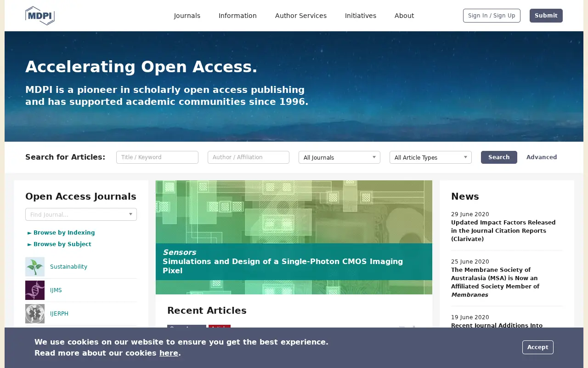Viewport: 588px width, 368px height.
Task: Click the News heading
Action: pos(465,196)
